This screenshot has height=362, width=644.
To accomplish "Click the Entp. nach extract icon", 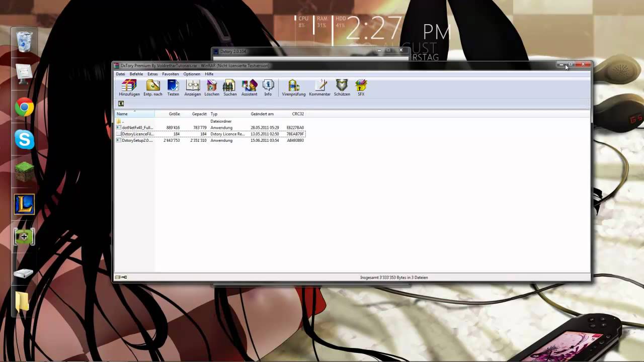I will (x=153, y=87).
